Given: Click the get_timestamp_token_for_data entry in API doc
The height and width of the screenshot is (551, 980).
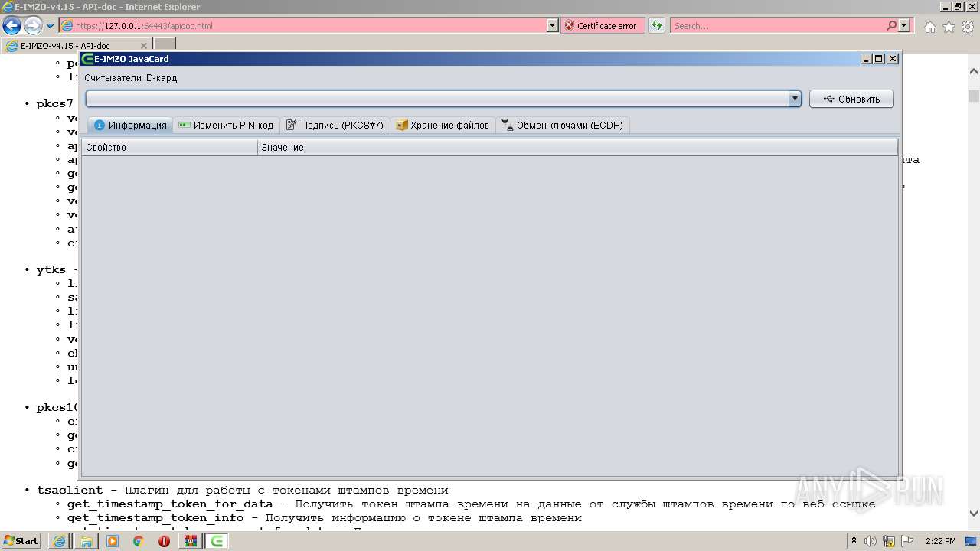Looking at the screenshot, I should click(x=169, y=504).
